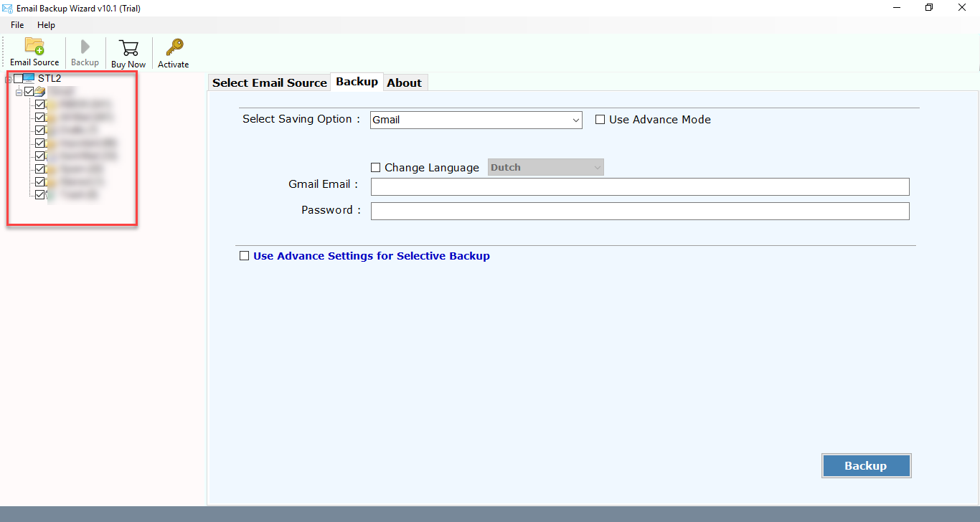Open the Help menu
Image resolution: width=980 pixels, height=522 pixels.
(x=46, y=24)
